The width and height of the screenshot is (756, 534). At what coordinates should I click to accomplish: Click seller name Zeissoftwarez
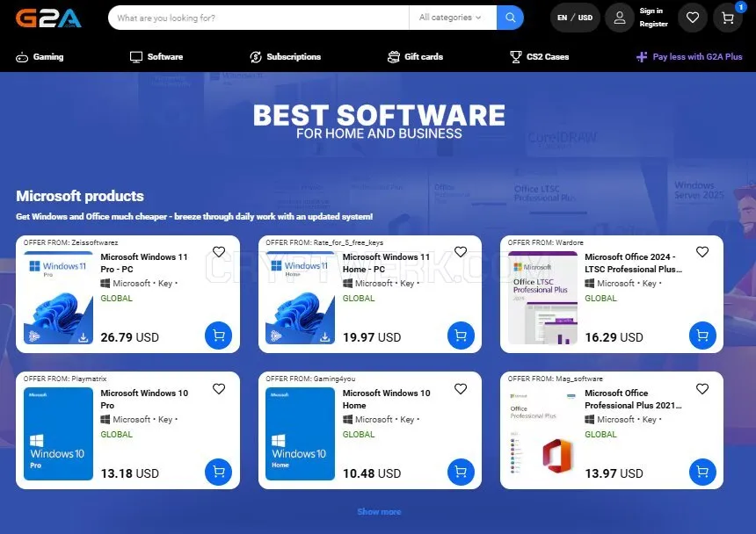click(94, 242)
